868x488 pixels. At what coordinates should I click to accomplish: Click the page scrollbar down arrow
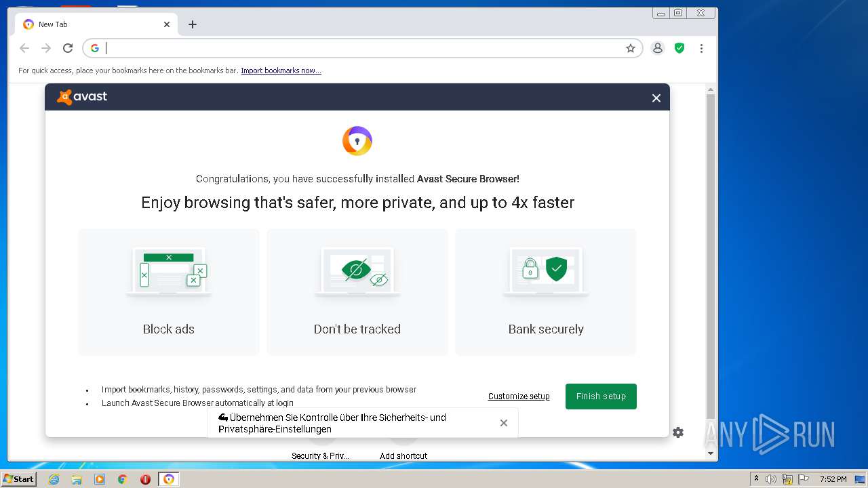point(711,453)
